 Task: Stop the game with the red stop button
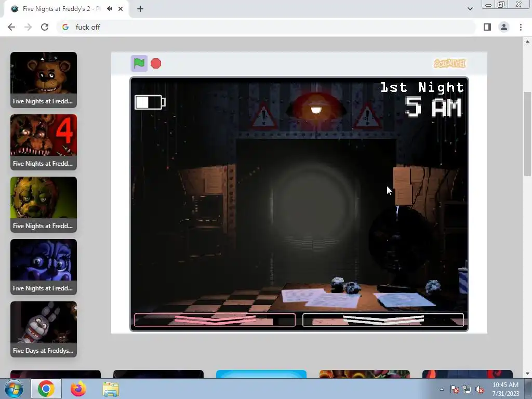(156, 63)
